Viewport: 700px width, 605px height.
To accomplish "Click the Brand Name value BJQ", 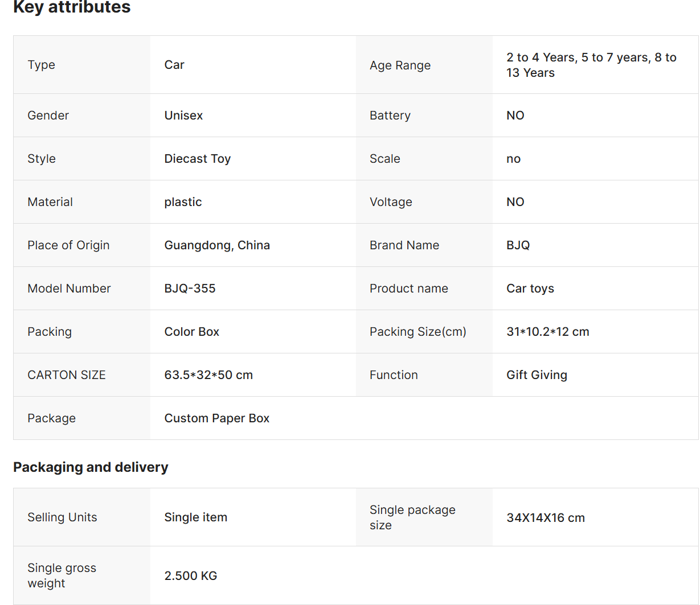I will [518, 245].
